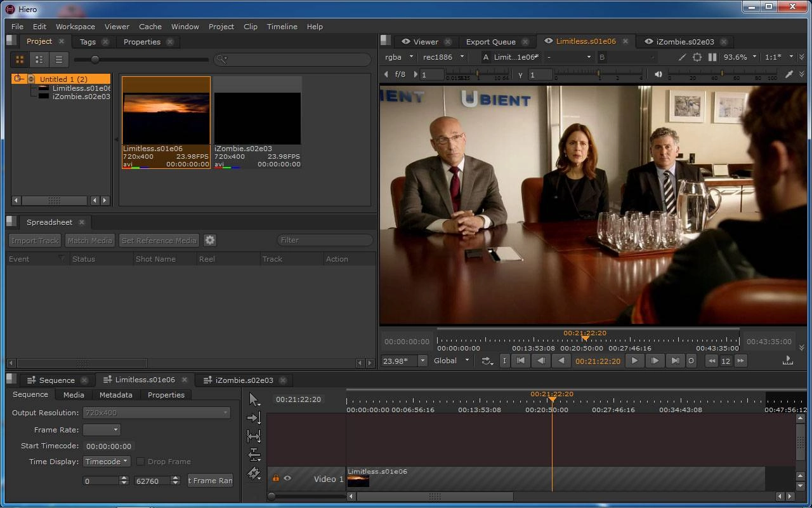The width and height of the screenshot is (812, 508).
Task: Adjust thumbnail size slider in Project panel
Action: tap(95, 60)
